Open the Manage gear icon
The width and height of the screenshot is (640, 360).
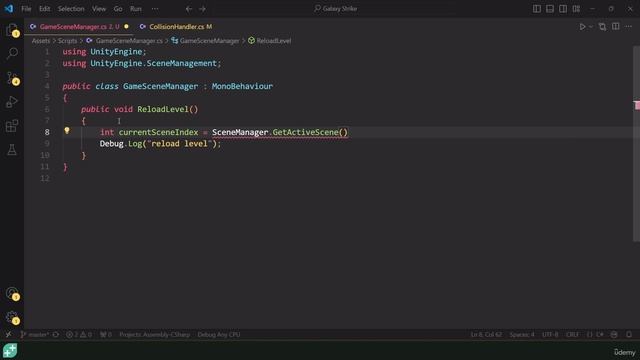12,317
